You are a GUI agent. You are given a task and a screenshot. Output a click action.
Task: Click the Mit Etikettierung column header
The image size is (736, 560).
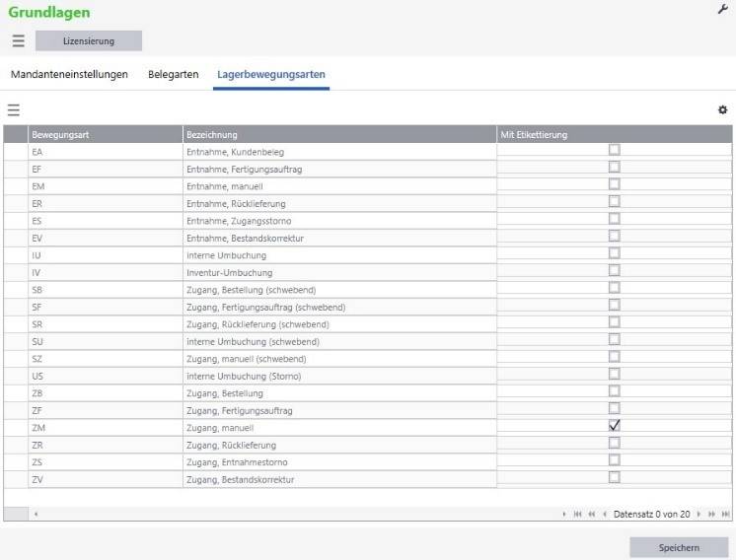tap(614, 134)
